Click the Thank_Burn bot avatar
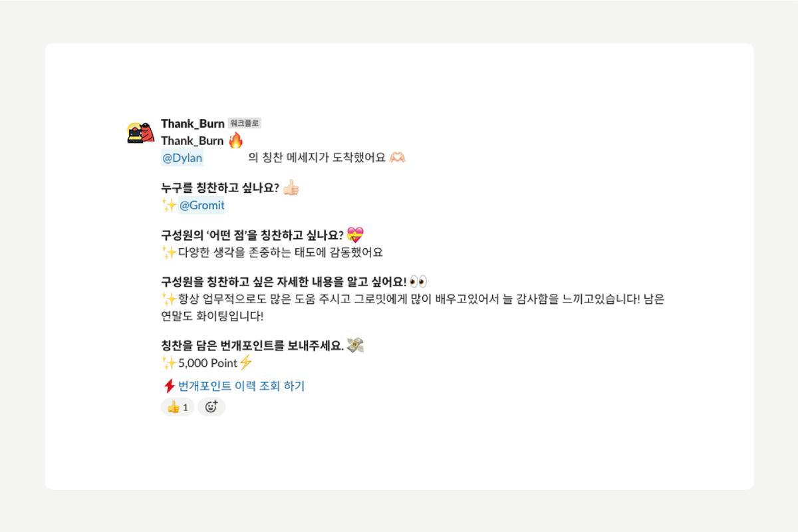The width and height of the screenshot is (798, 532). click(x=141, y=132)
